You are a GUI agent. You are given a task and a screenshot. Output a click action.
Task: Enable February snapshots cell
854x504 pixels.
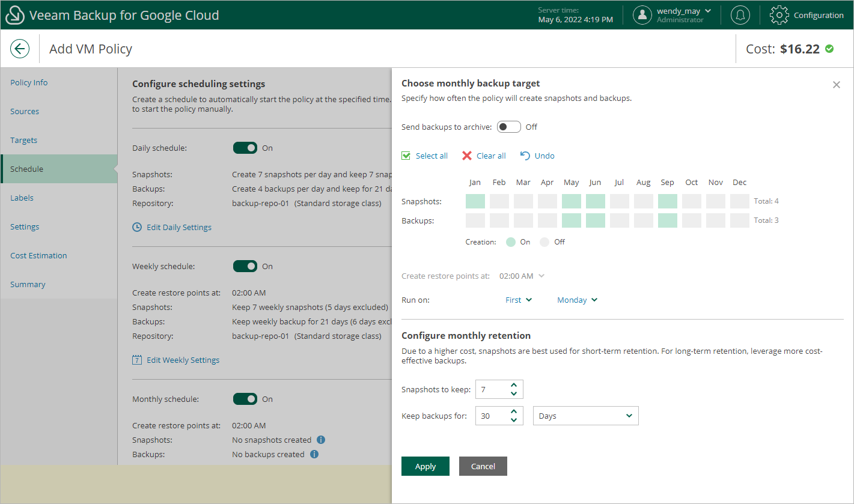tap(499, 201)
